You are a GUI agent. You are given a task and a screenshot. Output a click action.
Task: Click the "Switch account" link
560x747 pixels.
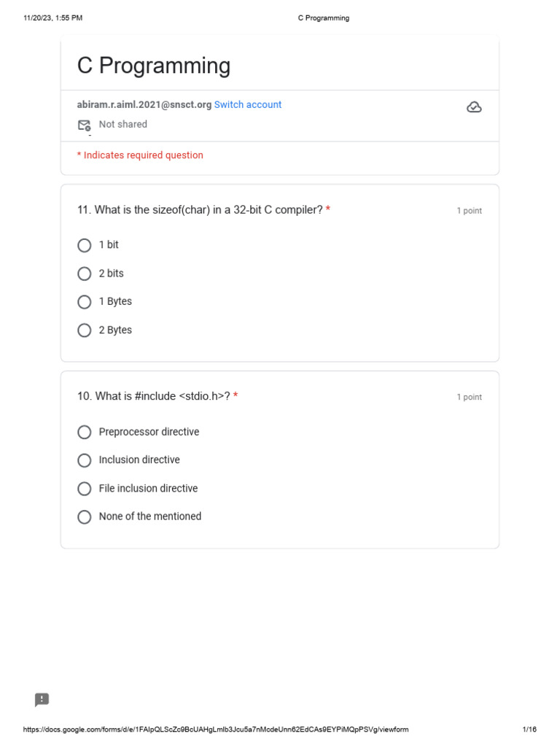(x=248, y=105)
